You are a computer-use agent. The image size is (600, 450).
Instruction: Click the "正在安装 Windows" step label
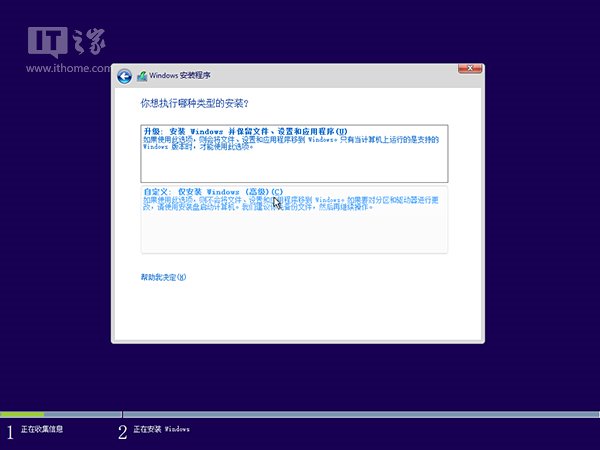pyautogui.click(x=162, y=430)
